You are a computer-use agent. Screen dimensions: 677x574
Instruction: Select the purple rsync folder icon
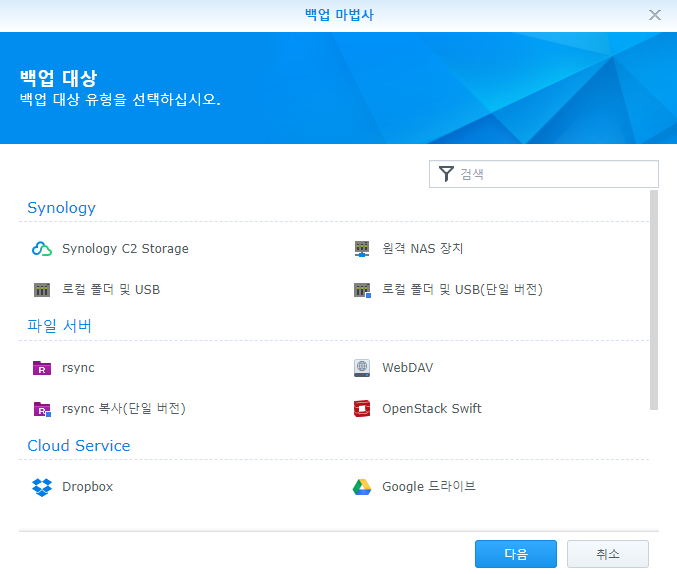coord(42,368)
